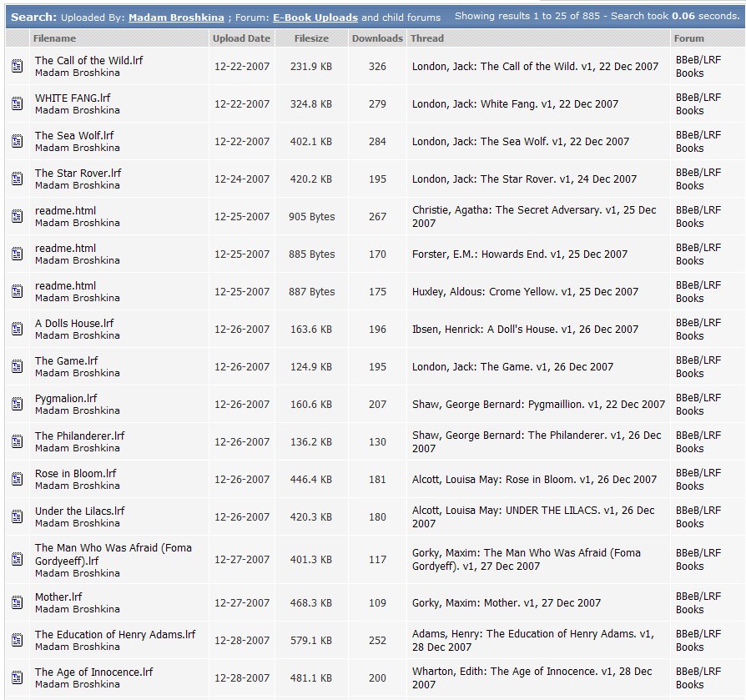Sort by the Filename column header

[54, 38]
